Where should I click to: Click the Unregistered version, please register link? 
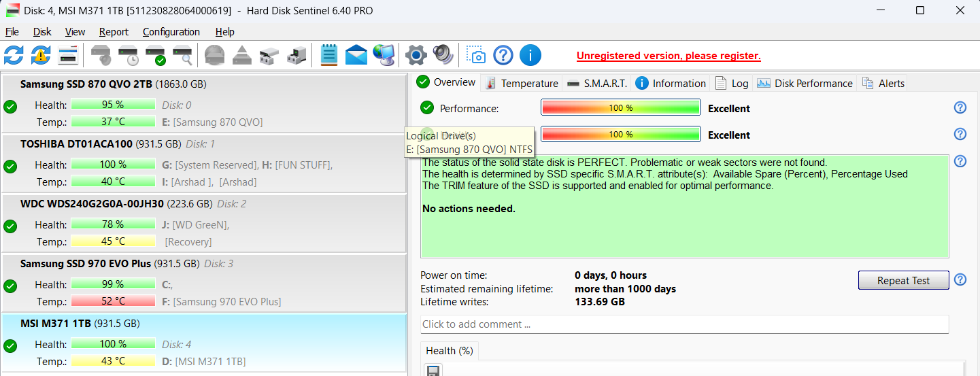[669, 56]
